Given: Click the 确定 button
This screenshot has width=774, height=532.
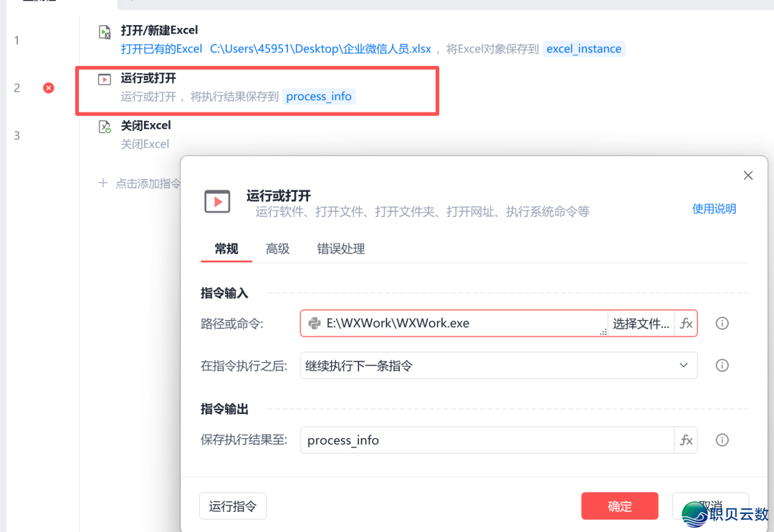Looking at the screenshot, I should click(x=619, y=506).
